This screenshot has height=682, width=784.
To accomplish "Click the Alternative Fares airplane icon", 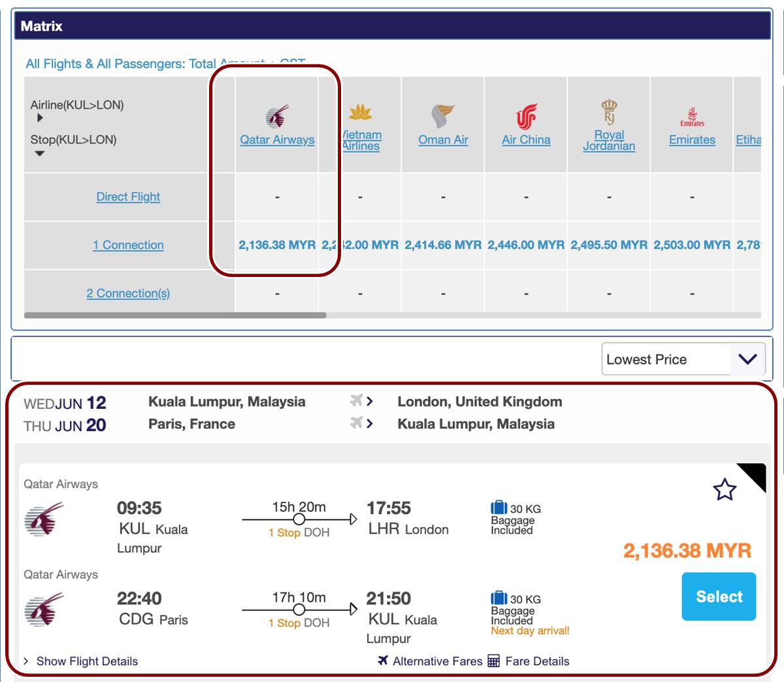I will (383, 660).
